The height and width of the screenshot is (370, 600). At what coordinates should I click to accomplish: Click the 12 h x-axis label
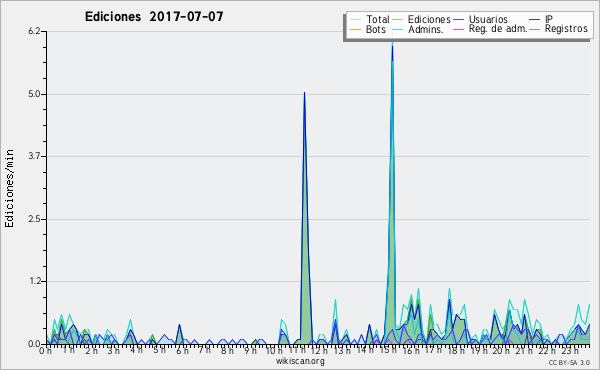pyautogui.click(x=319, y=351)
